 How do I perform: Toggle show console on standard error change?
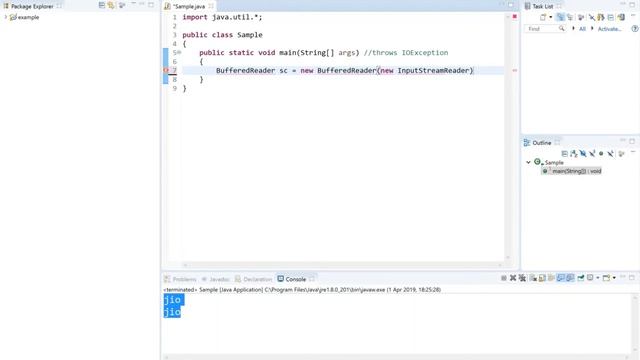tap(570, 278)
